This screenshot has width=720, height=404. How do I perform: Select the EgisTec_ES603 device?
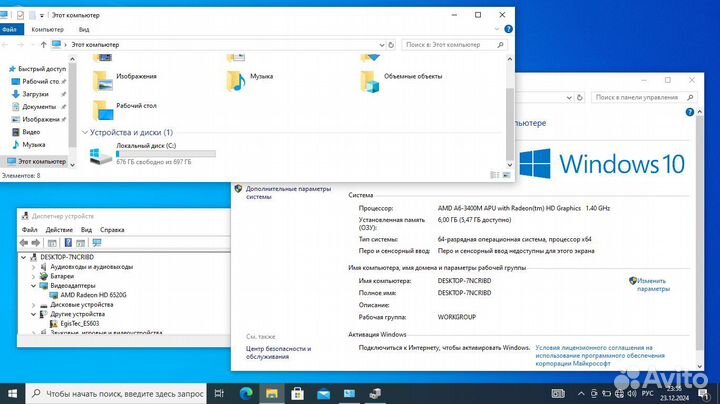pyautogui.click(x=79, y=324)
